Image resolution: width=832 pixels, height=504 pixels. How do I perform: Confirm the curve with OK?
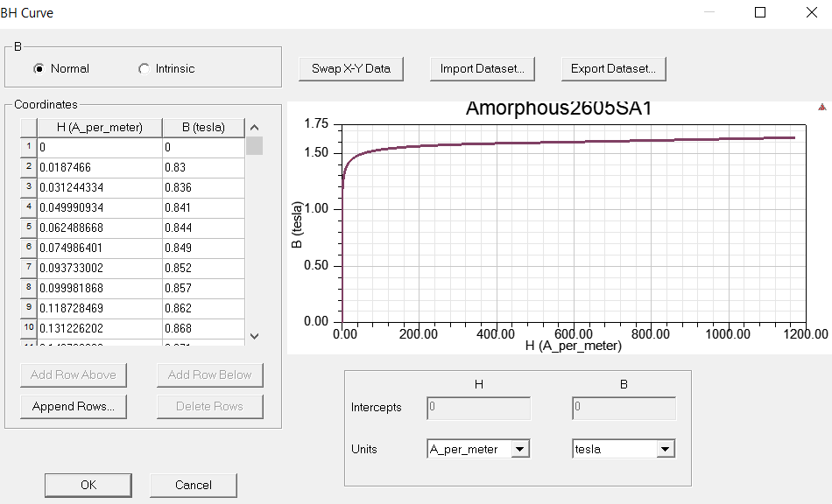(88, 485)
